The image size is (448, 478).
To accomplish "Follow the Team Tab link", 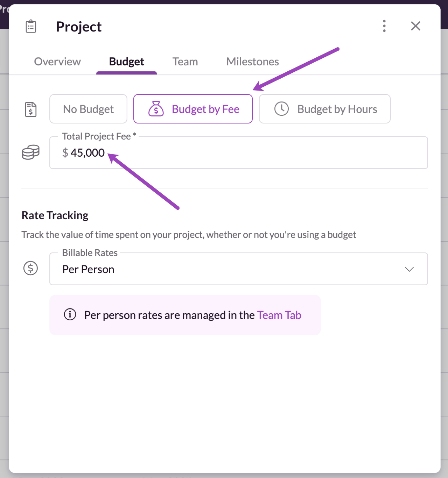I will coord(279,315).
